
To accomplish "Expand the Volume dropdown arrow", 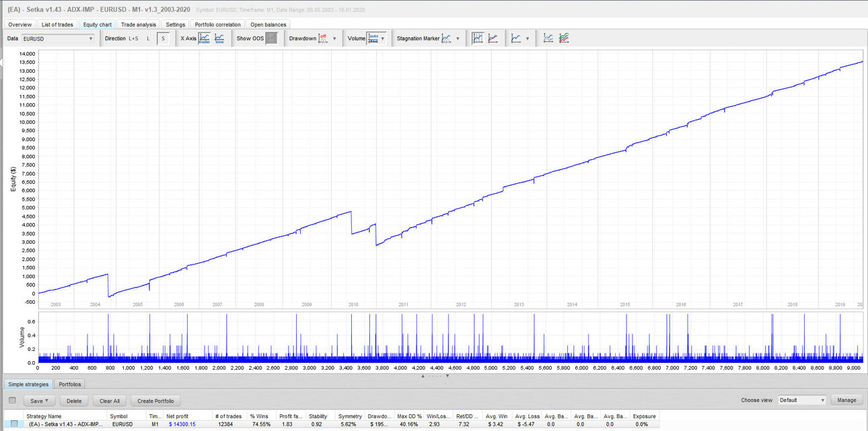I will pyautogui.click(x=383, y=38).
